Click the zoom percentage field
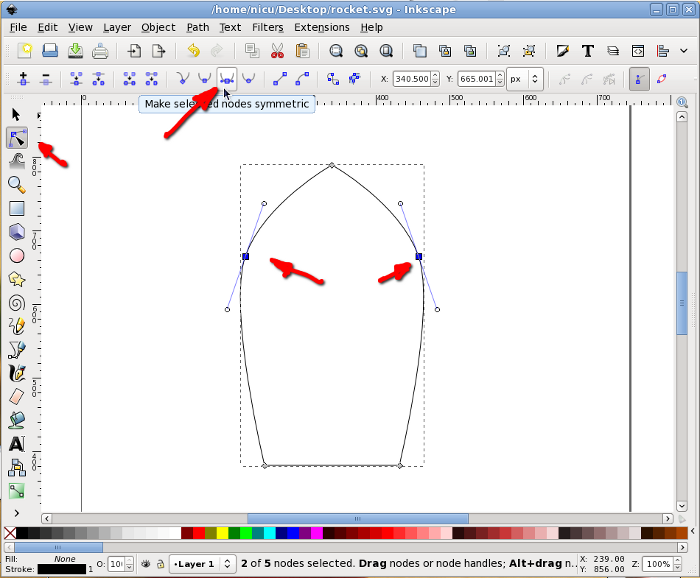 (x=658, y=564)
